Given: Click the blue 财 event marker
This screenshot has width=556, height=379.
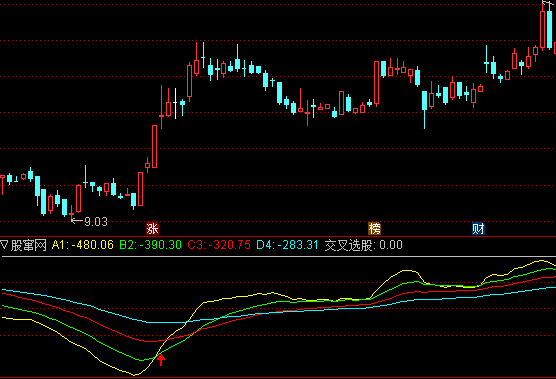Looking at the screenshot, I should click(478, 228).
